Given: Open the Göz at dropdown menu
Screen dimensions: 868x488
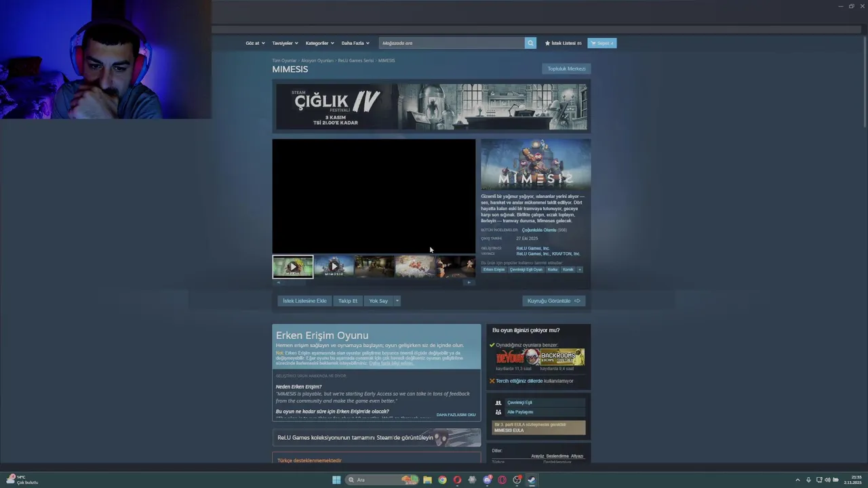Looking at the screenshot, I should [255, 43].
